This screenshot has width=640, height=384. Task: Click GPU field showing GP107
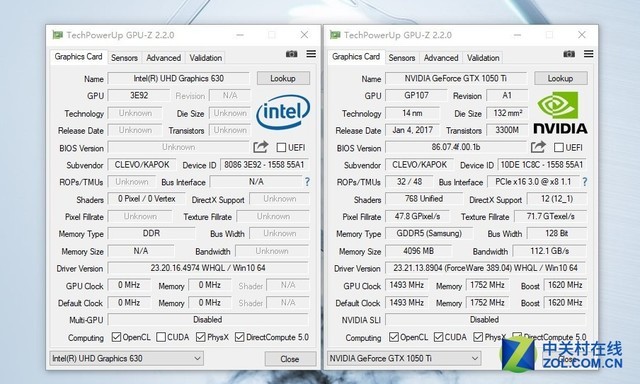click(x=416, y=95)
